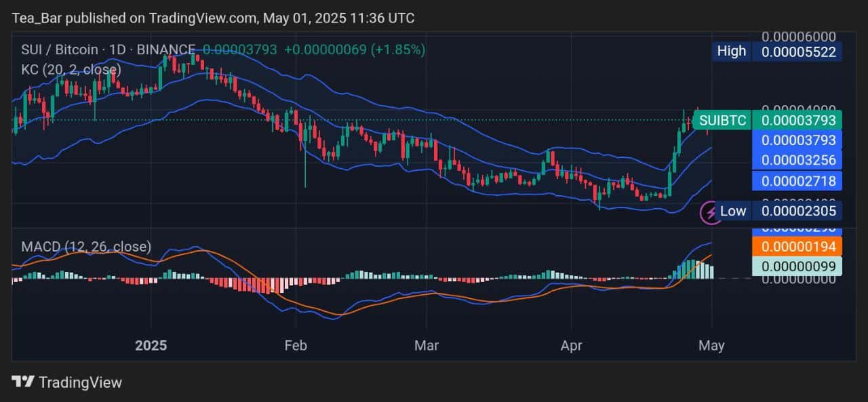Select the 0.00005522 high price value
This screenshot has height=402, width=868.
(799, 52)
